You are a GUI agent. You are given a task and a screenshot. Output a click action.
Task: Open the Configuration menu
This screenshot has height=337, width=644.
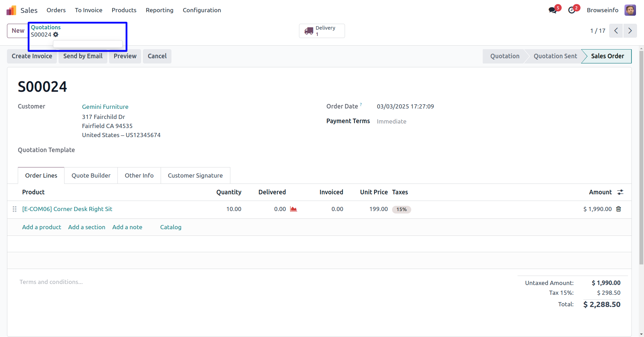pos(202,10)
